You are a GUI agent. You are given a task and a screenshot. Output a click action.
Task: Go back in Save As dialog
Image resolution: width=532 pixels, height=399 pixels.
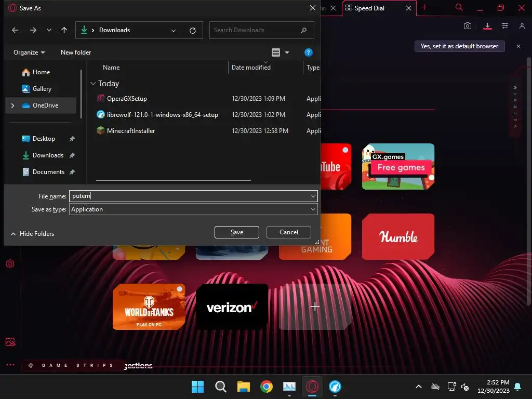(x=15, y=30)
